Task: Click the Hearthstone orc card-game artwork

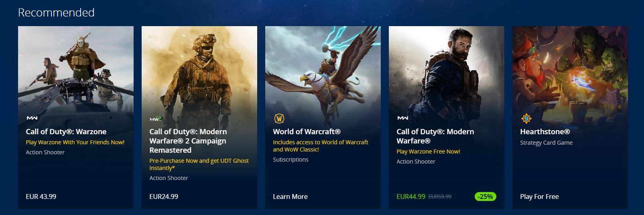Action: 570,68
